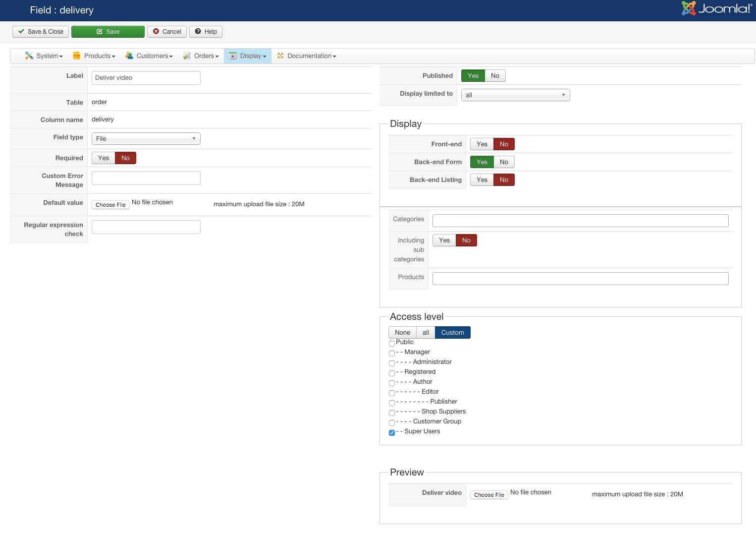756x533 pixels.
Task: Click the Regular expression check field
Action: click(146, 227)
